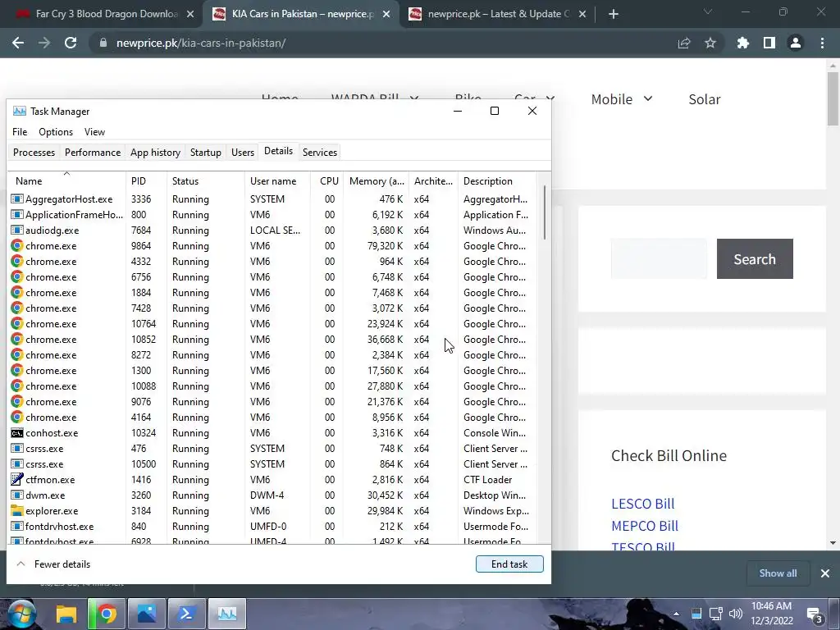Open Task Manager File menu
Image resolution: width=840 pixels, height=630 pixels.
(20, 132)
